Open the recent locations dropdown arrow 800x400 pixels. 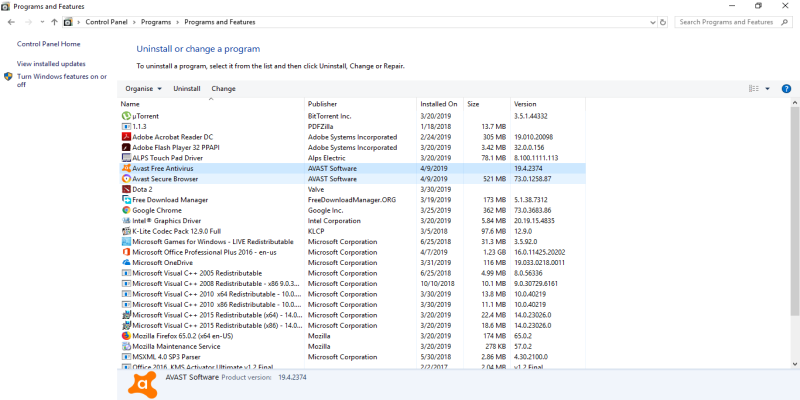coord(41,22)
